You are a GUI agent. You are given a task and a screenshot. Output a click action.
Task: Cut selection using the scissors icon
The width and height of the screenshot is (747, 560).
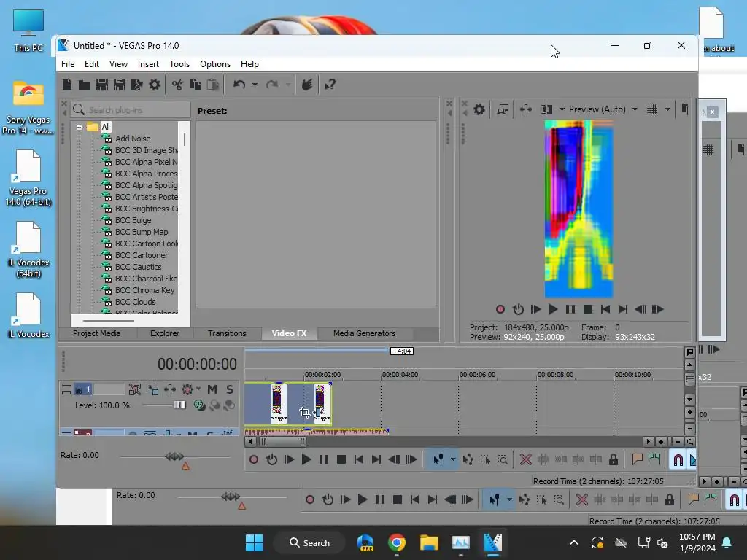(177, 85)
